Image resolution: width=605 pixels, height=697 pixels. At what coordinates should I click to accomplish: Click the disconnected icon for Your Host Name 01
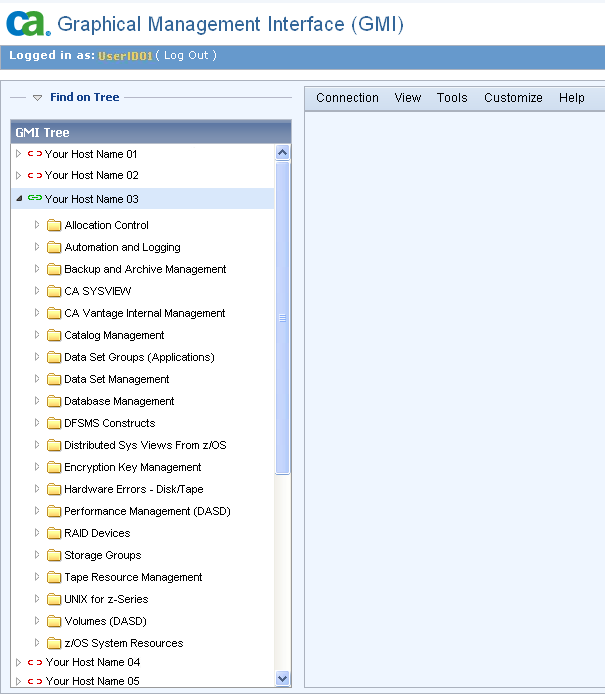[x=35, y=154]
